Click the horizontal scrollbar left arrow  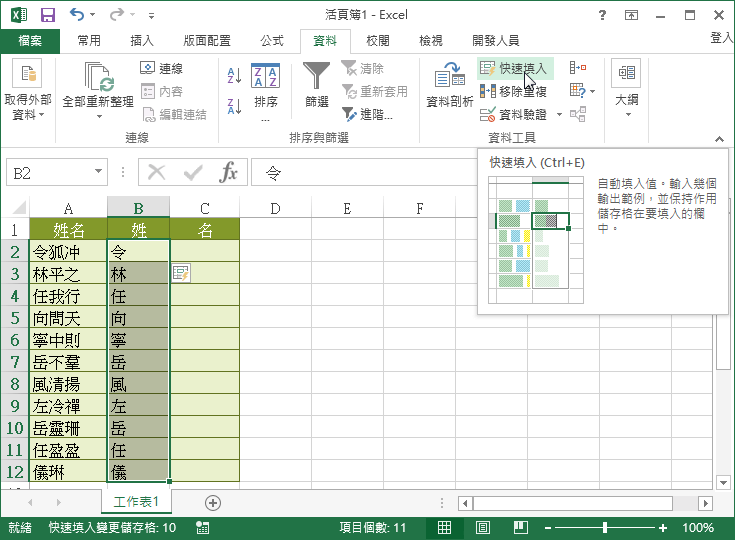[x=465, y=503]
